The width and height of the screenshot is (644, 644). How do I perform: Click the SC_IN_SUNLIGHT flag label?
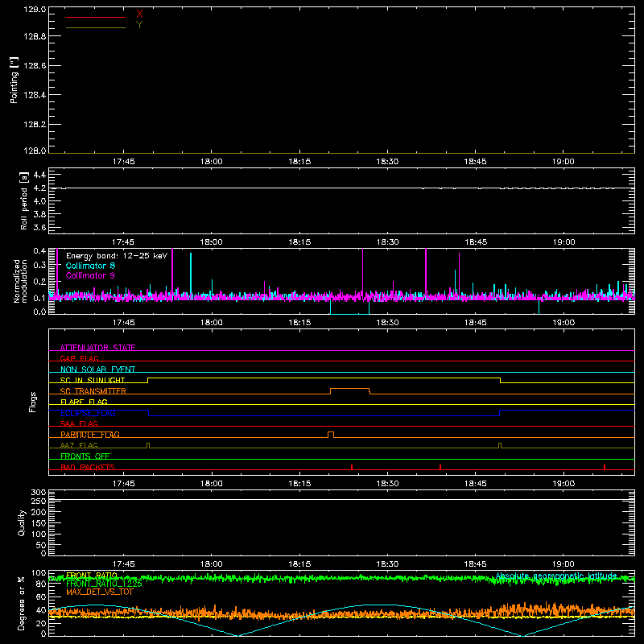pos(93,380)
